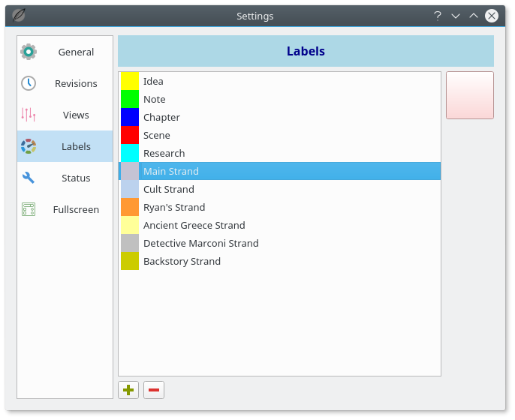This screenshot has width=515, height=420.
Task: Select the Ancient Greece Strand label
Action: coord(194,225)
